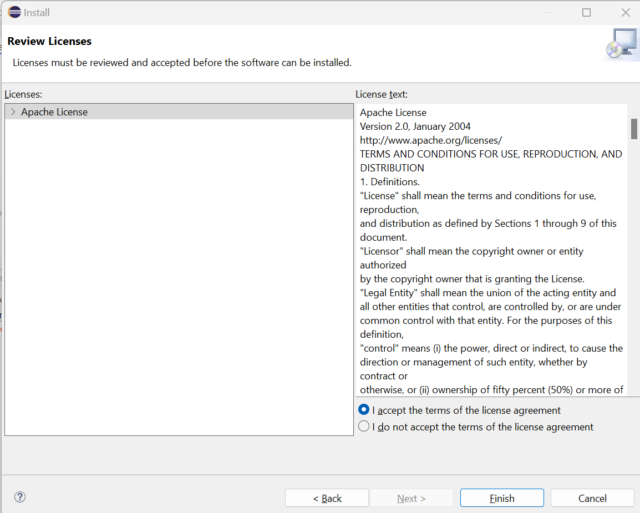Click empty area of Licenses list panel

179,278
